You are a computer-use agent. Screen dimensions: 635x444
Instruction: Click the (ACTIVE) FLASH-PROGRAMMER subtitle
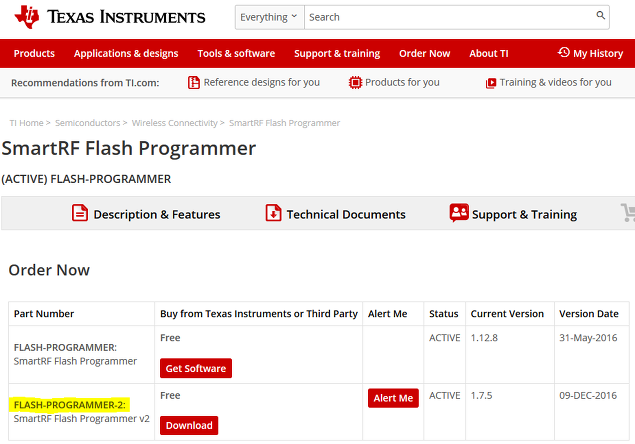click(x=86, y=179)
